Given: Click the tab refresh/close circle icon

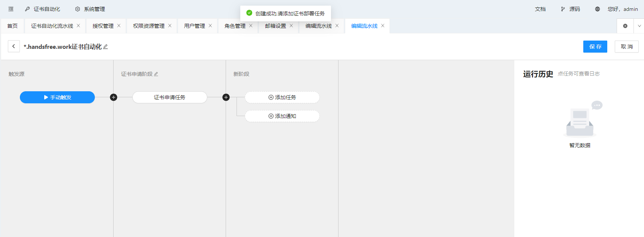Looking at the screenshot, I should [625, 26].
